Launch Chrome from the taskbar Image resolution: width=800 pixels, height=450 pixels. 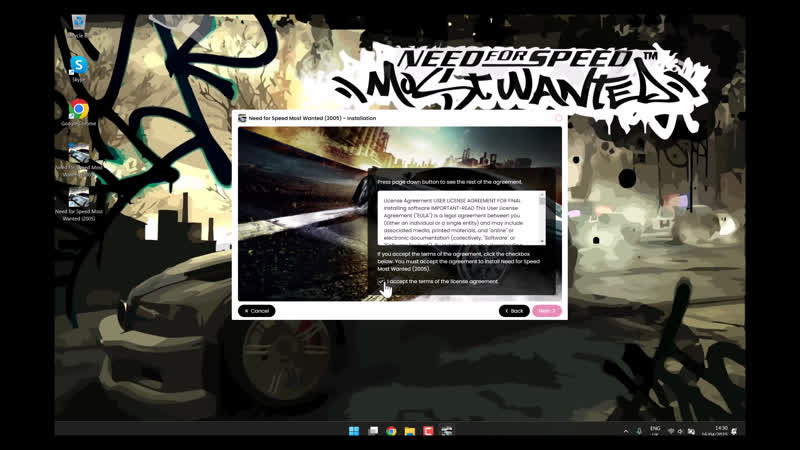[391, 431]
